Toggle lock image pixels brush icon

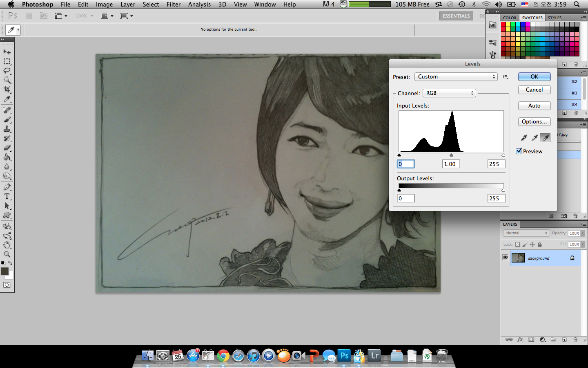tap(525, 245)
